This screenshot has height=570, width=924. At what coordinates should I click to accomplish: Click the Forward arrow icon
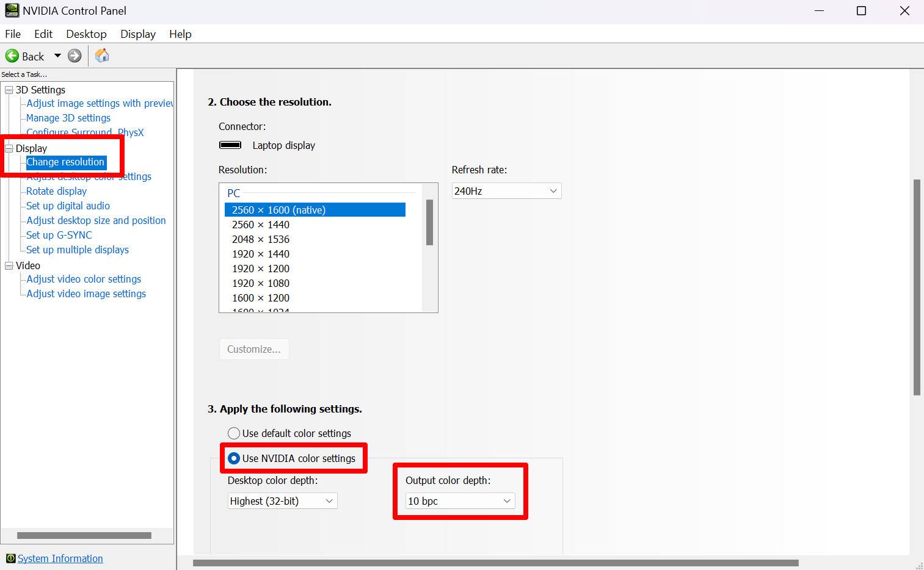pos(75,56)
